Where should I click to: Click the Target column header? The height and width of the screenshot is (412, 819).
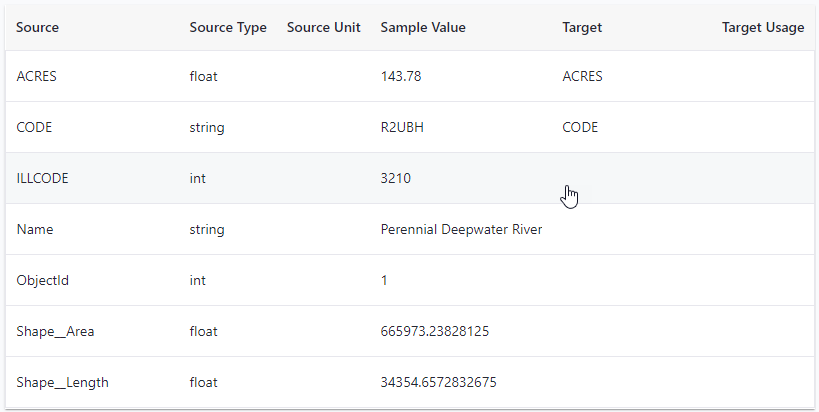coord(582,28)
